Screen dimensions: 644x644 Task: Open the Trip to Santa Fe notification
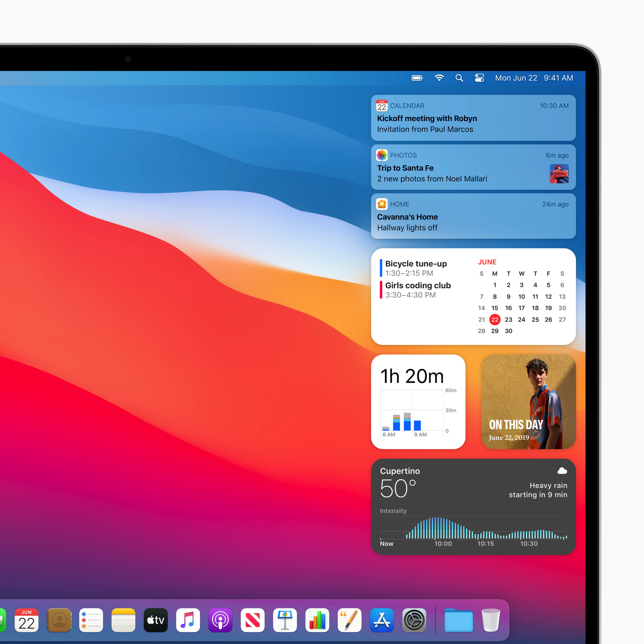click(473, 167)
